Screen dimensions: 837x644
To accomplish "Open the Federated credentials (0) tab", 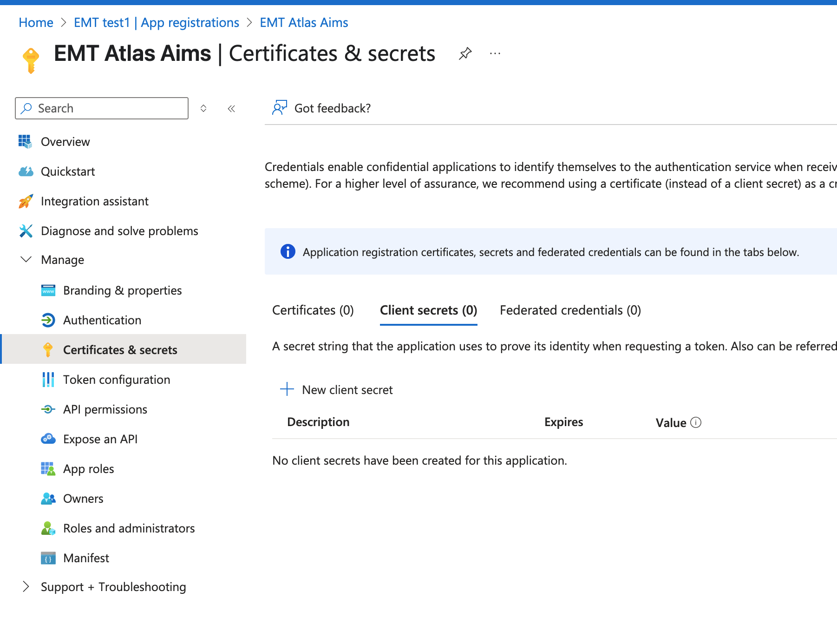I will point(570,310).
